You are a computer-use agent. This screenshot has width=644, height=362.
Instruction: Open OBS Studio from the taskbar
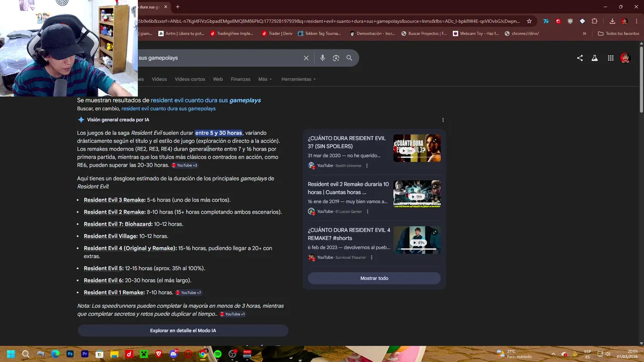pyautogui.click(x=232, y=354)
